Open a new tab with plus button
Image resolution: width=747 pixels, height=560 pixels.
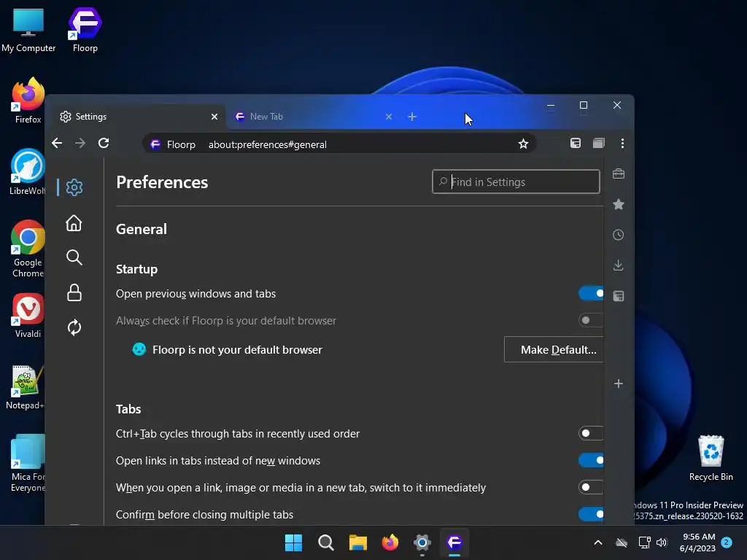[412, 117]
